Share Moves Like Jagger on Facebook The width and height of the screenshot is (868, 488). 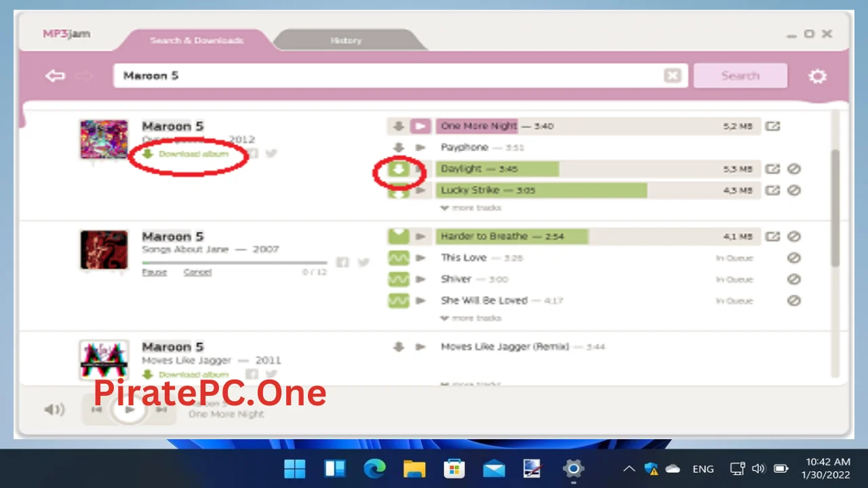(252, 374)
